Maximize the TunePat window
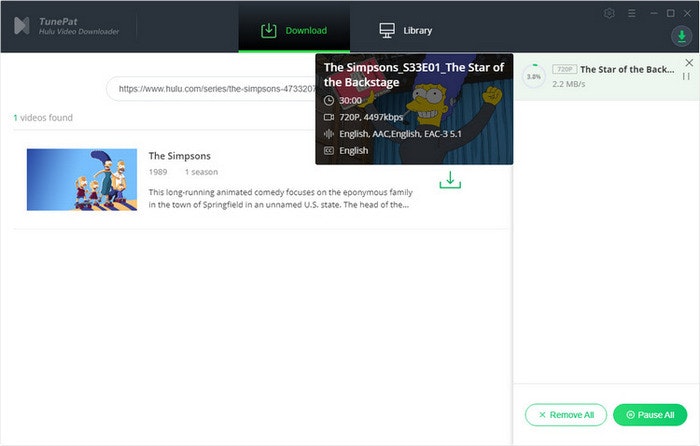The width and height of the screenshot is (700, 446). [x=671, y=13]
